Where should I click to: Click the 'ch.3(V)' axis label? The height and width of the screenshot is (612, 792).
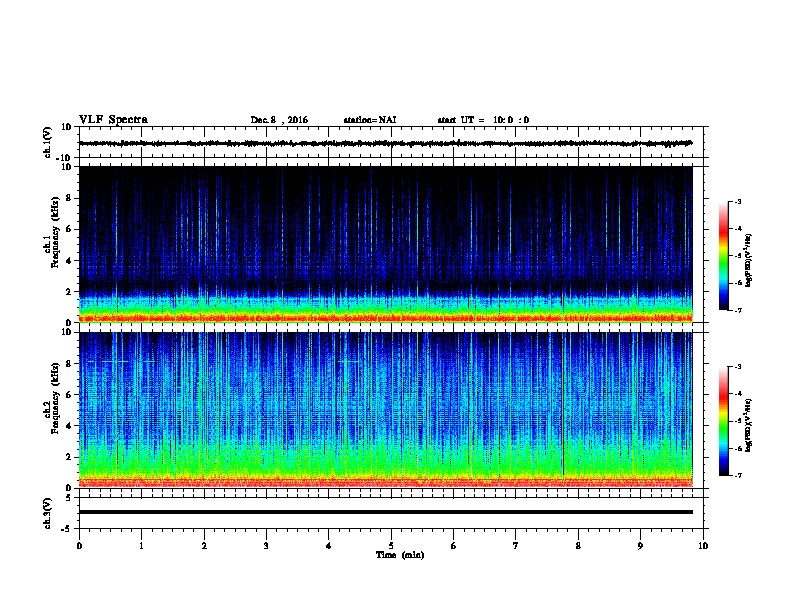48,513
